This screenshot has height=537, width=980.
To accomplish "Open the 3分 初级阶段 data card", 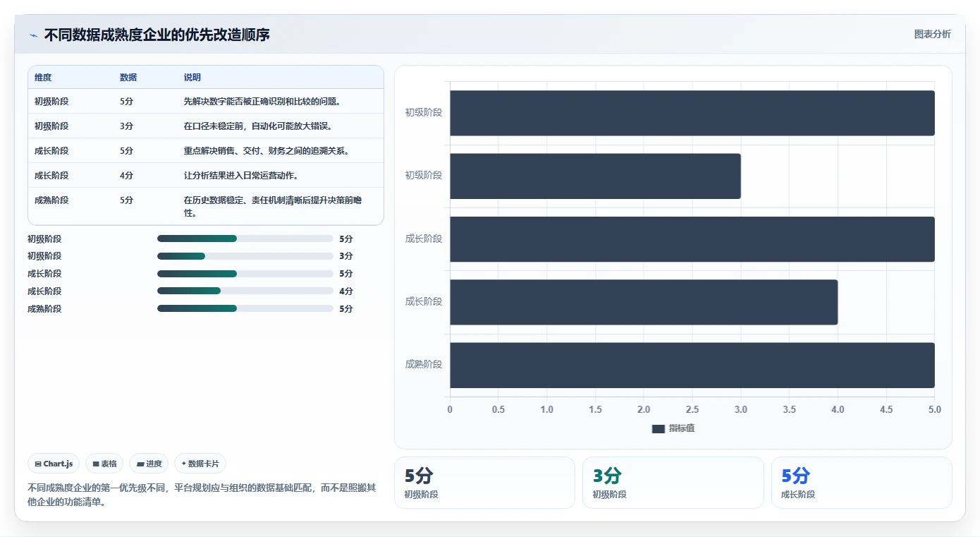I will (673, 483).
